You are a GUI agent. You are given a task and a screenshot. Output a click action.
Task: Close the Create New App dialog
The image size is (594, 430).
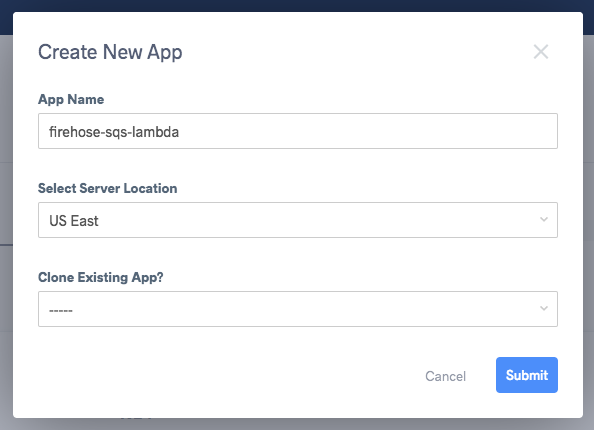coord(541,52)
